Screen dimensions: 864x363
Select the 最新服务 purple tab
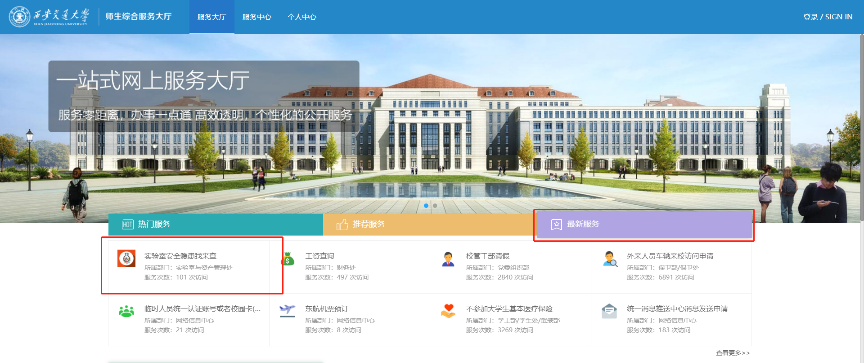click(x=644, y=224)
